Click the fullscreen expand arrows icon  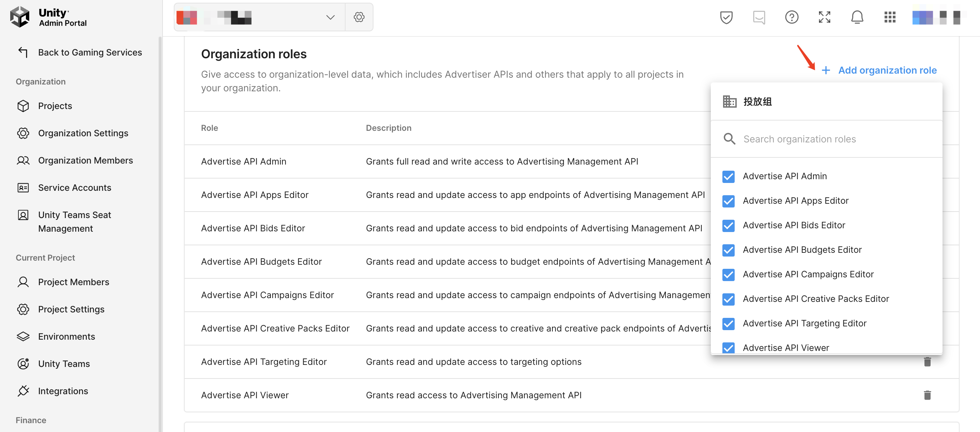point(824,17)
